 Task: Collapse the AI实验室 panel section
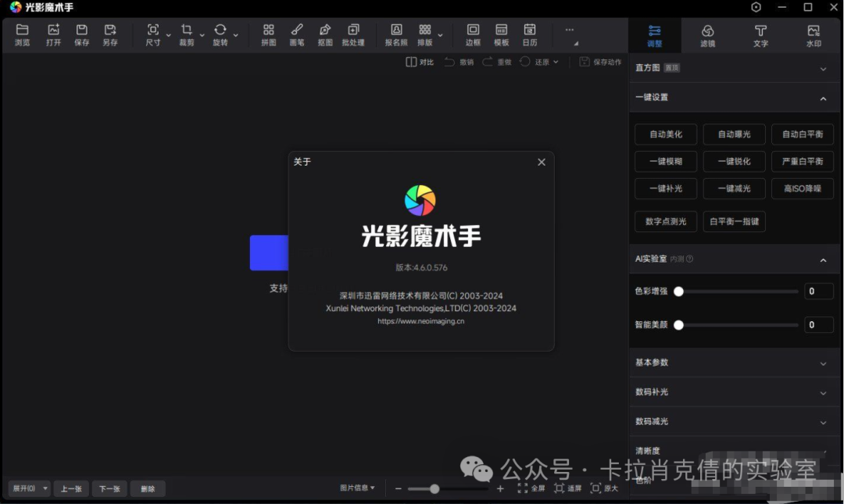823,259
